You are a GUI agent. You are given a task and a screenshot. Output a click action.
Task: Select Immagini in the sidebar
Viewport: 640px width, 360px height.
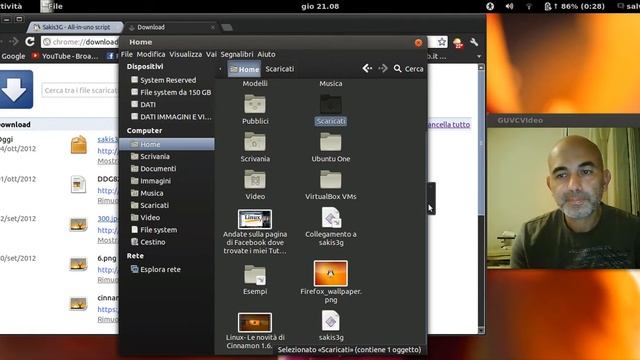click(x=167, y=181)
